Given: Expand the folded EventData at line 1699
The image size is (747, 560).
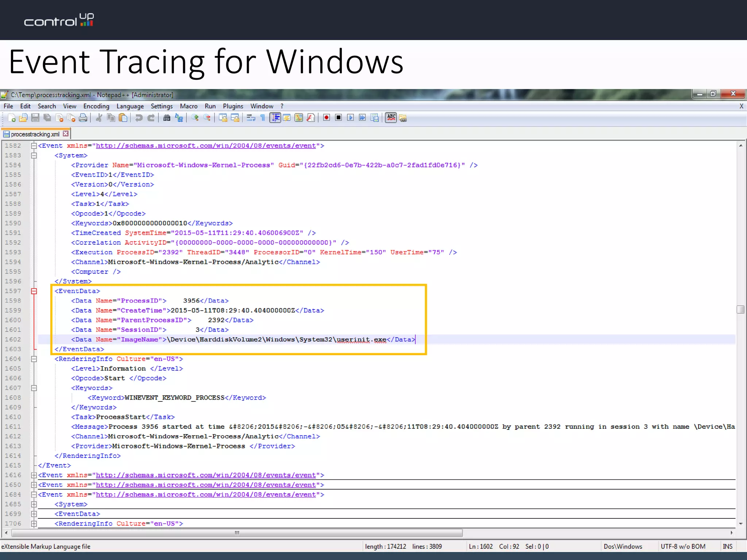Looking at the screenshot, I should coord(34,514).
